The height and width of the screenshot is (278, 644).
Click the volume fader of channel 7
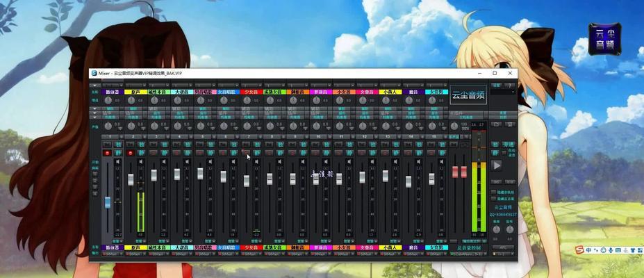click(x=247, y=181)
